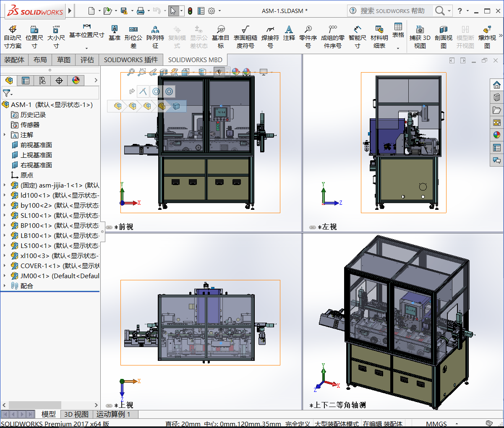
Task: Open the File Explorer task pane
Action: [497, 110]
